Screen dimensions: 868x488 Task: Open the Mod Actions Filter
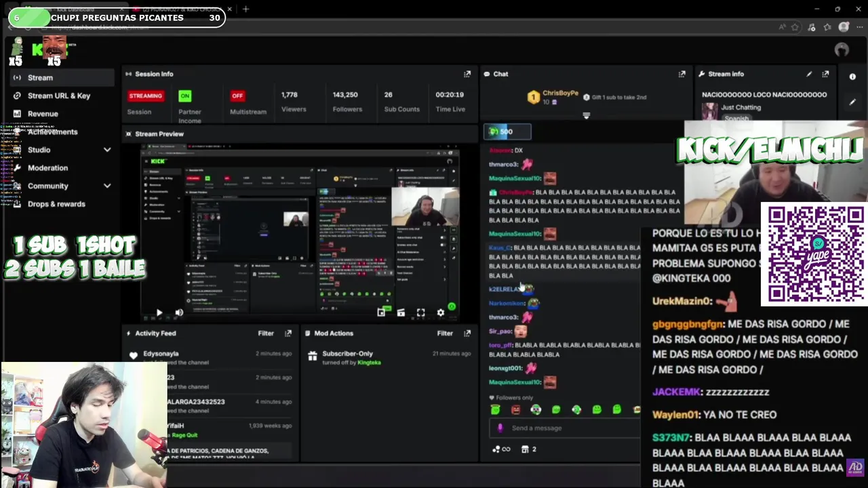click(444, 333)
